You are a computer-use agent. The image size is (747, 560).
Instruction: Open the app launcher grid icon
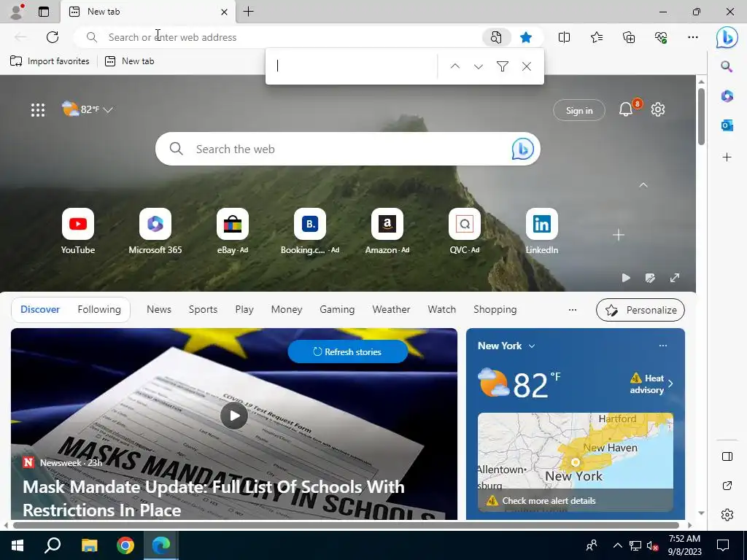38,110
